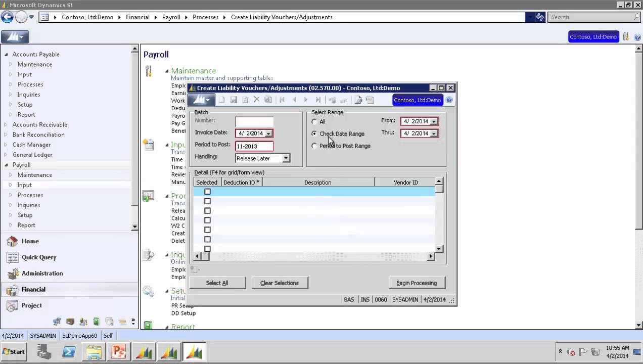
Task: Click the New record icon in dialog toolbar
Action: [221, 100]
